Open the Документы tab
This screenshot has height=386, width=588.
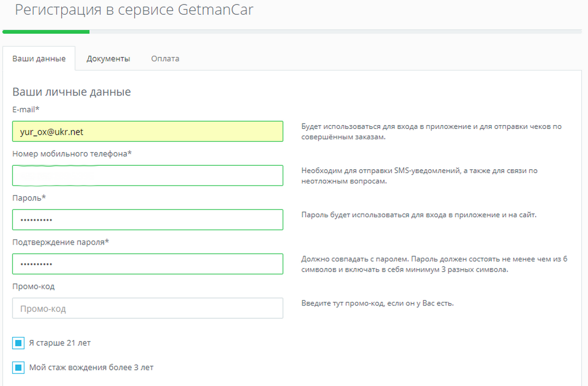click(108, 59)
